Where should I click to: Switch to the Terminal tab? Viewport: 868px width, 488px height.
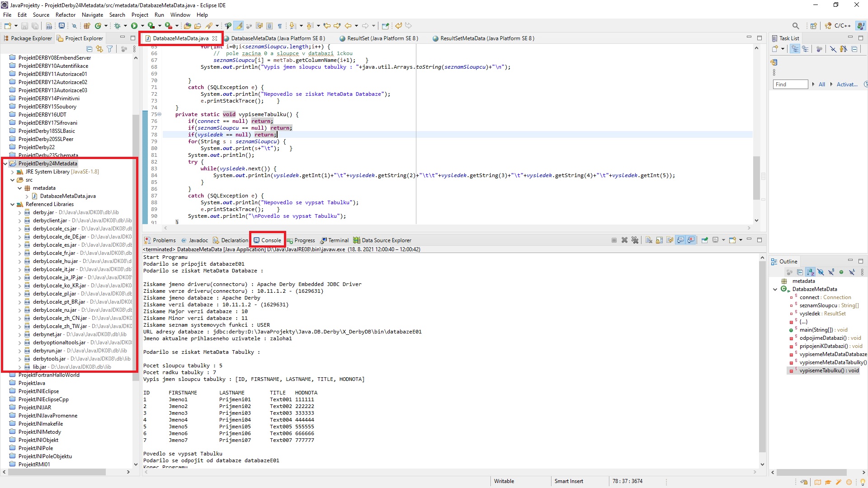[x=337, y=240]
